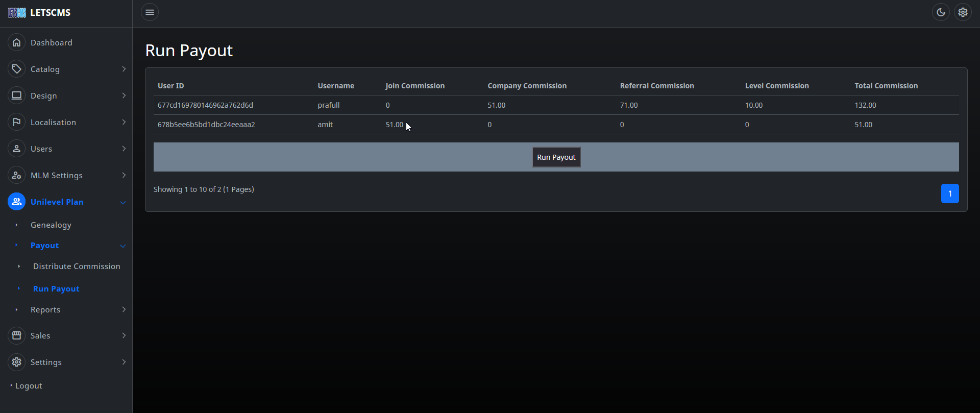
Task: Click the Localisation flag icon
Action: pyautogui.click(x=16, y=122)
